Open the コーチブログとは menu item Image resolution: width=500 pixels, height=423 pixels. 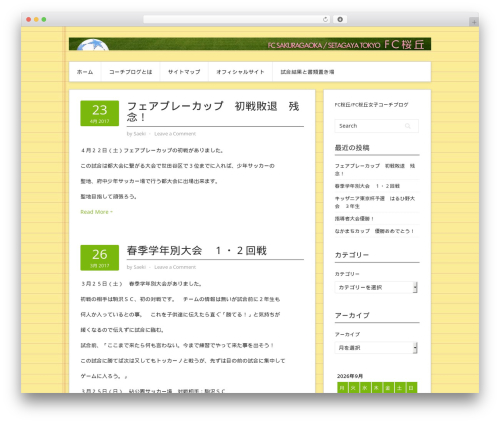(x=130, y=72)
